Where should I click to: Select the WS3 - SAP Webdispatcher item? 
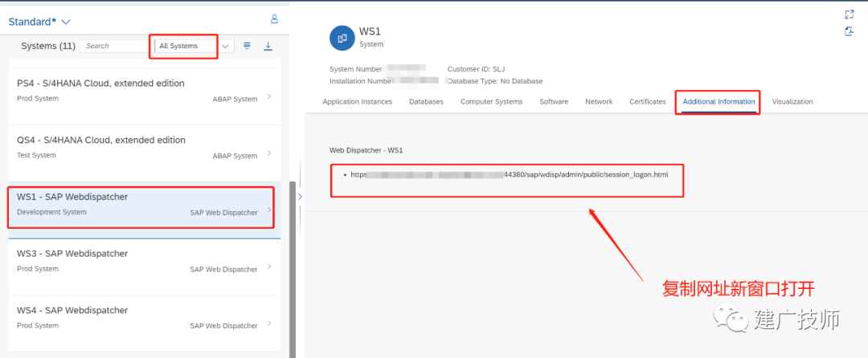[x=145, y=266]
